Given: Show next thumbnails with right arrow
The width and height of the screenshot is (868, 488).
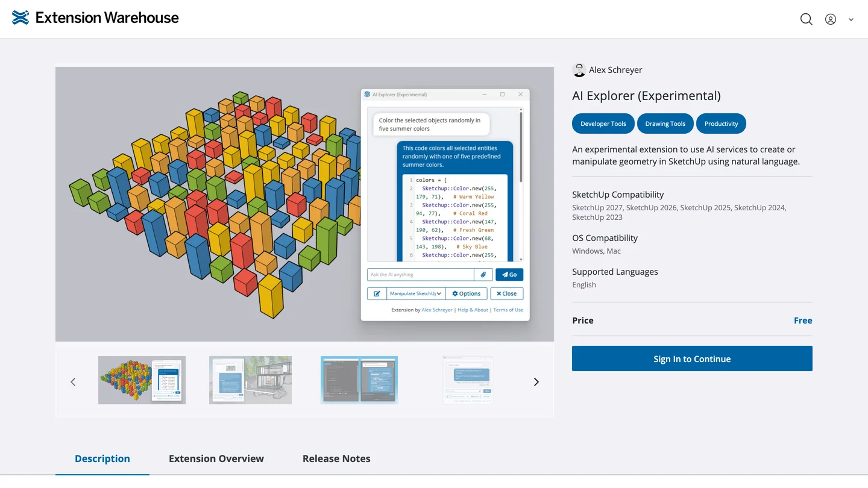Looking at the screenshot, I should tap(536, 382).
